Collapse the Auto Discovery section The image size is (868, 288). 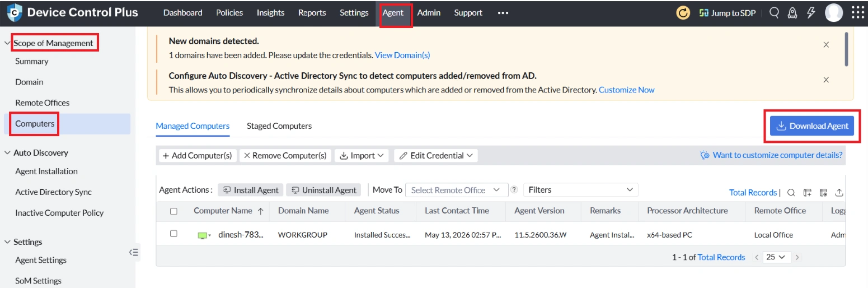[x=7, y=152]
